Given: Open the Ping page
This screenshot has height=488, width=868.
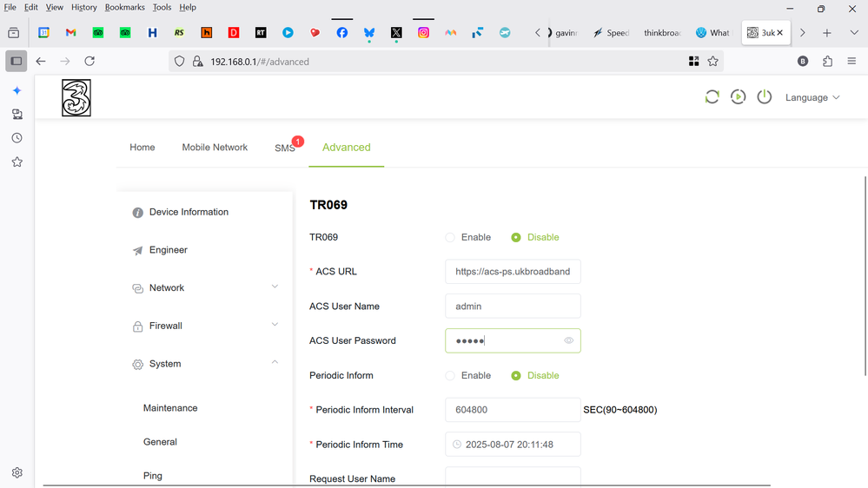Looking at the screenshot, I should click(x=153, y=476).
